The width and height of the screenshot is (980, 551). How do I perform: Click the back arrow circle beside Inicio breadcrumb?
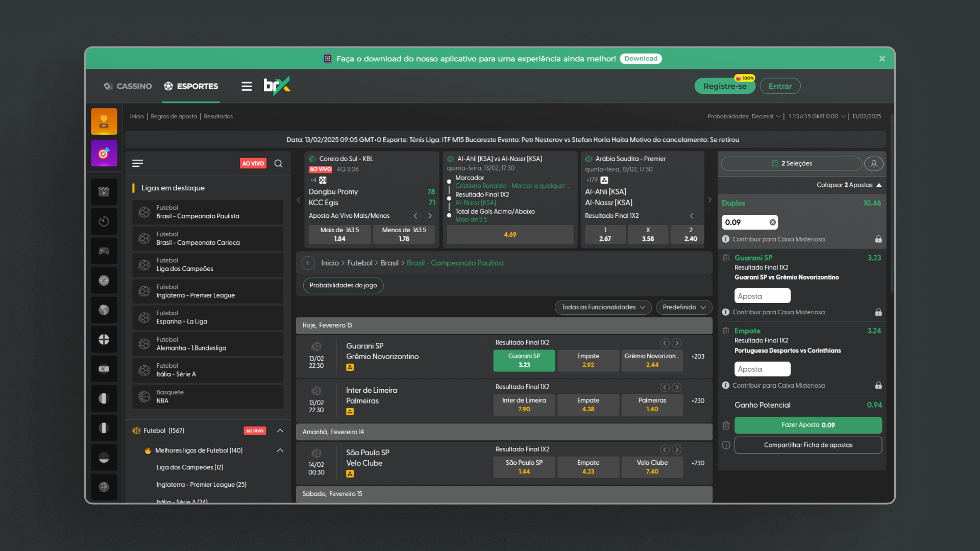308,263
